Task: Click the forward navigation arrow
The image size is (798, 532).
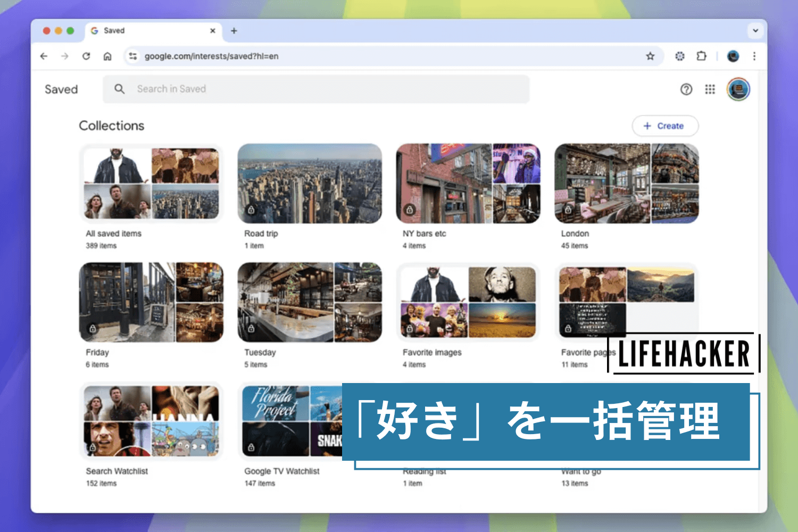Action: click(65, 56)
